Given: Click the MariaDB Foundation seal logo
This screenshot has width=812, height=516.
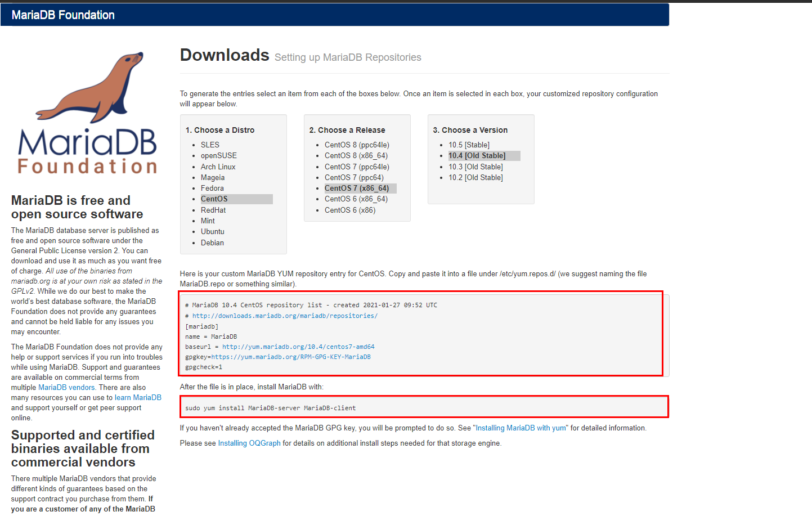Looking at the screenshot, I should coord(87,113).
